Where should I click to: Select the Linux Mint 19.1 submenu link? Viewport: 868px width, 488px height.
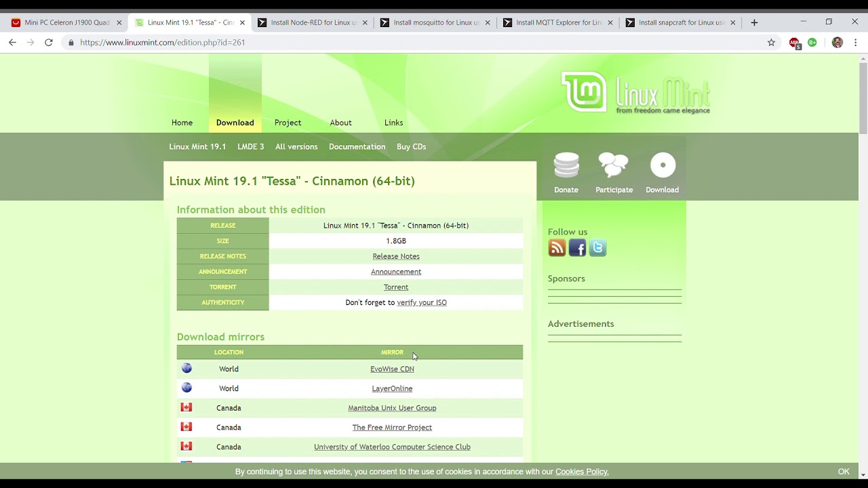197,146
